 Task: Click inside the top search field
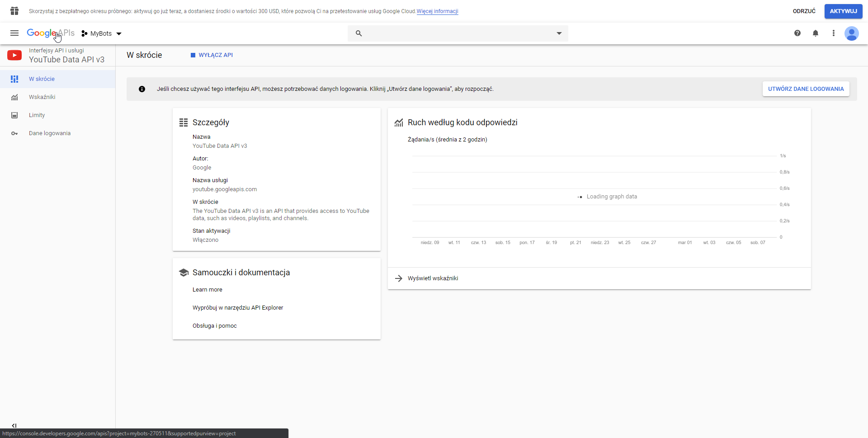[457, 33]
